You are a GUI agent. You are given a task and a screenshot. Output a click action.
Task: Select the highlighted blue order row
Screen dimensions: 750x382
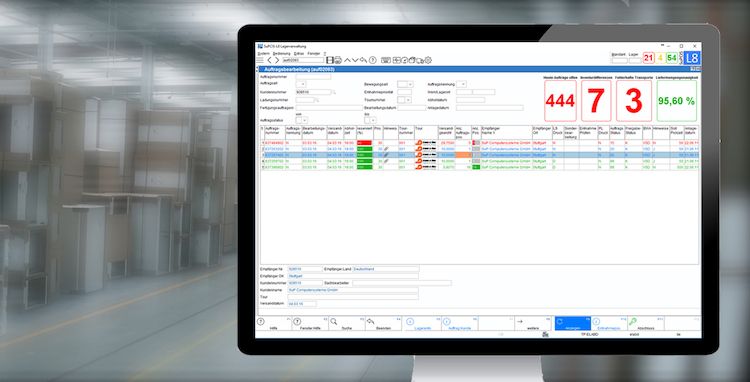(x=480, y=155)
